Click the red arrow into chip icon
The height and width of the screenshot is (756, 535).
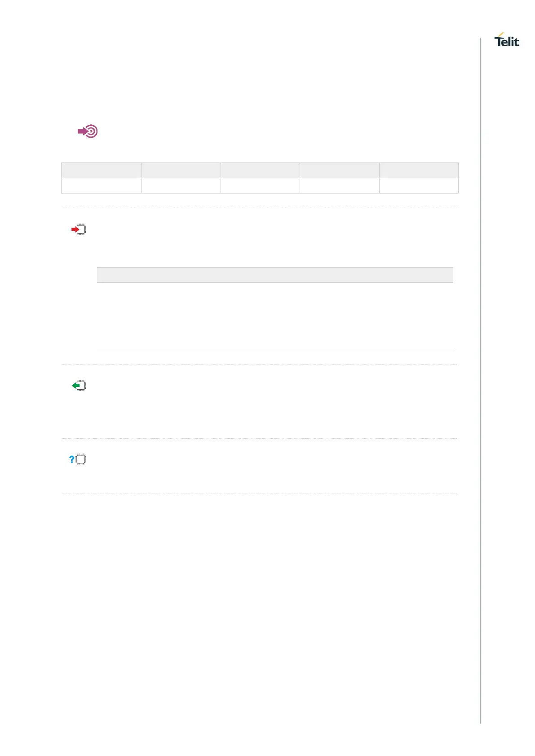pyautogui.click(x=79, y=230)
